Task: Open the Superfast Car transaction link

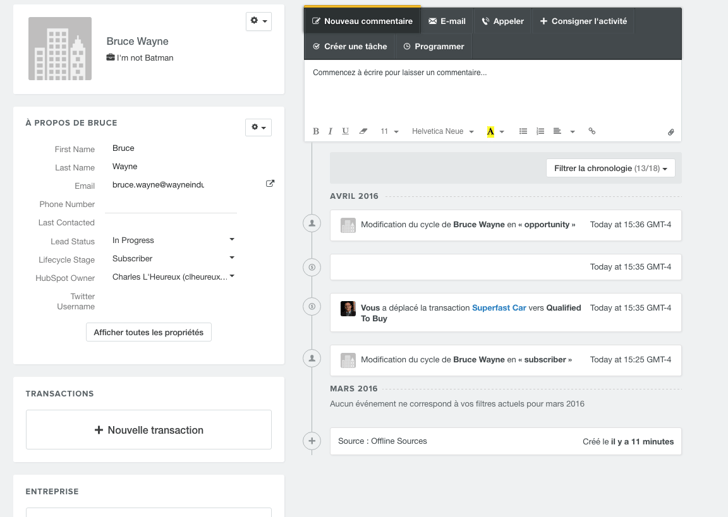Action: [x=499, y=308]
